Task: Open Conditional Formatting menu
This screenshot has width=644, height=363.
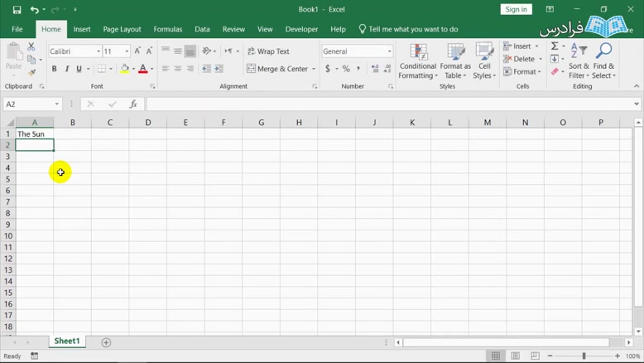Action: 418,61
